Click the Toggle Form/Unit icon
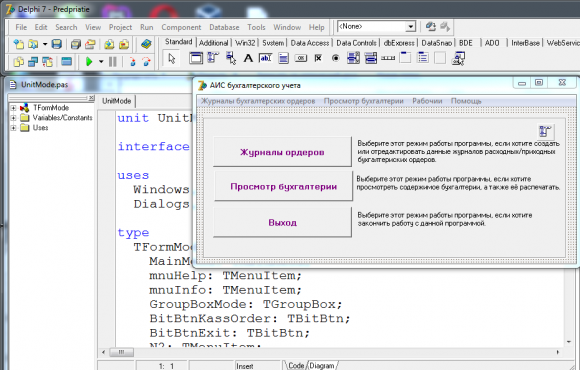Viewport: 580px width, 370px height. point(47,61)
